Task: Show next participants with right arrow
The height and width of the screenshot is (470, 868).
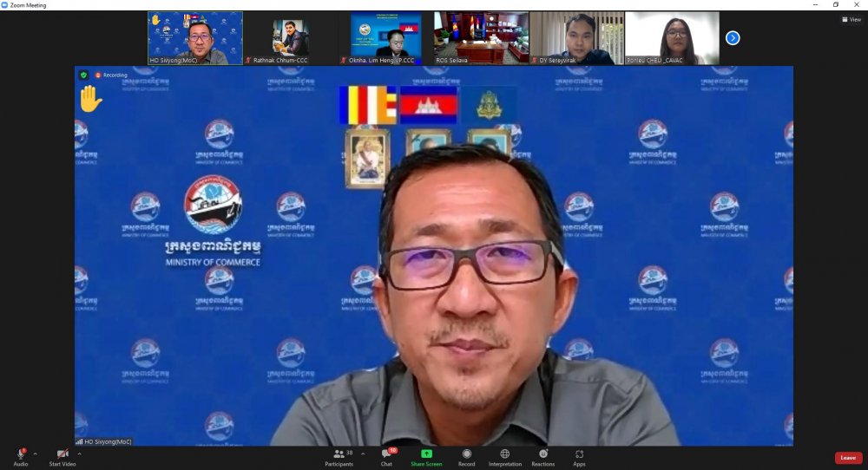Action: tap(733, 37)
